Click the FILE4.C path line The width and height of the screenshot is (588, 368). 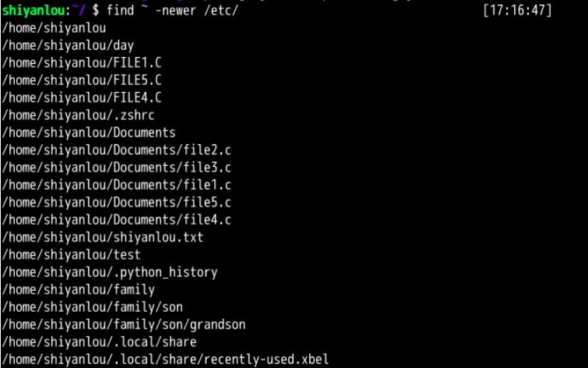(x=81, y=97)
